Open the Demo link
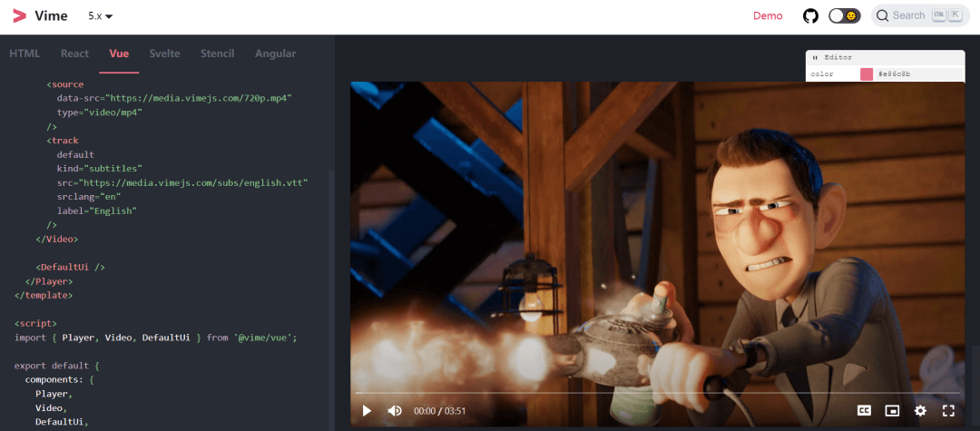Viewport: 980px width, 431px height. [768, 15]
